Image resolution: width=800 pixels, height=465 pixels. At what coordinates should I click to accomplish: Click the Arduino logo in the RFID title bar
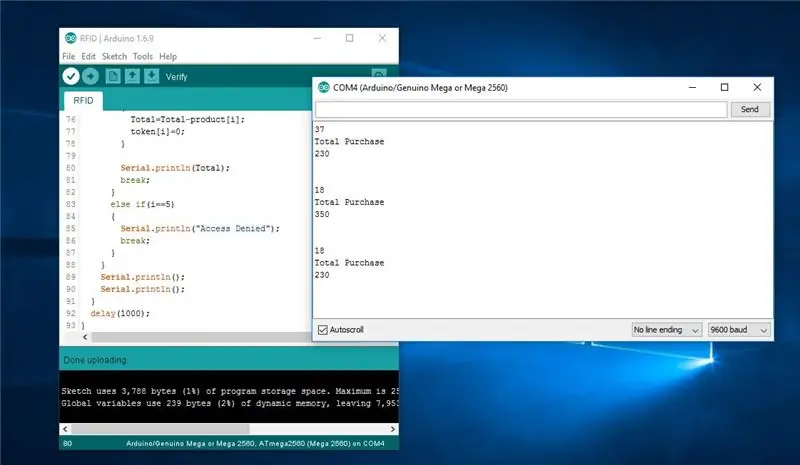(x=70, y=38)
